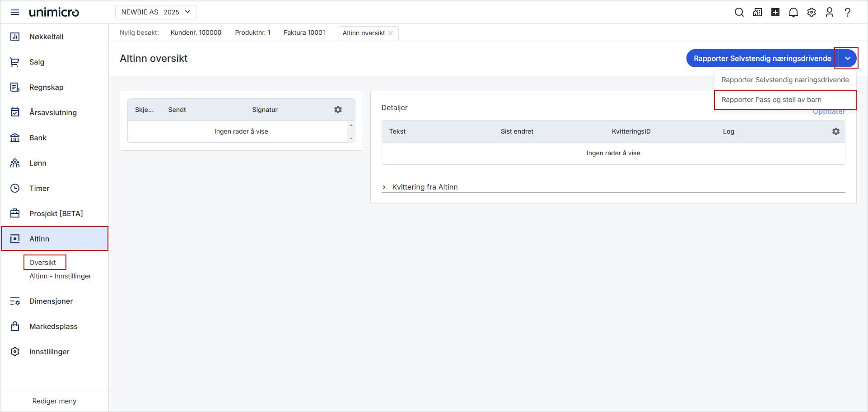Image resolution: width=868 pixels, height=412 pixels.
Task: Open the NEWBIE AS 2025 company dropdown
Action: tap(156, 12)
